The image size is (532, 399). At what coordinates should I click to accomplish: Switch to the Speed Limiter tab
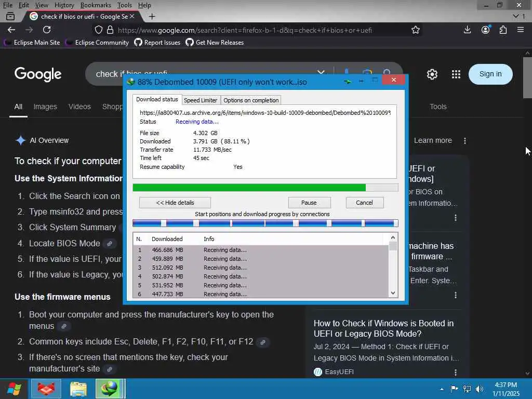(x=200, y=100)
